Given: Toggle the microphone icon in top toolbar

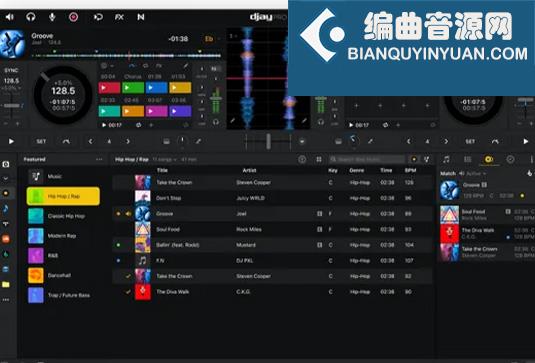Looking at the screenshot, I should coord(52,17).
